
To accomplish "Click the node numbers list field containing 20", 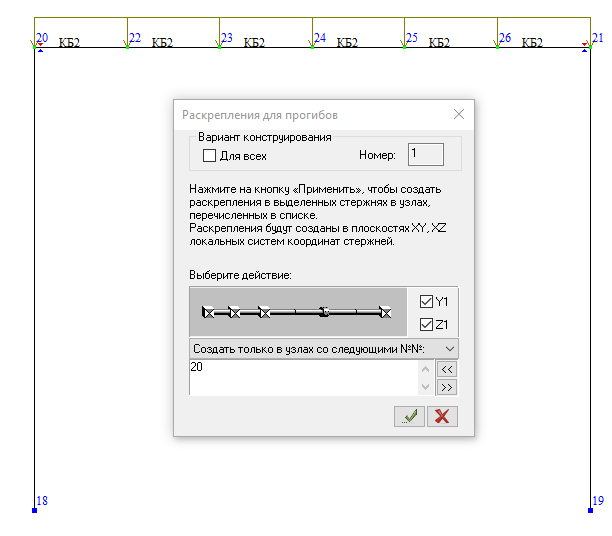I will pos(303,378).
